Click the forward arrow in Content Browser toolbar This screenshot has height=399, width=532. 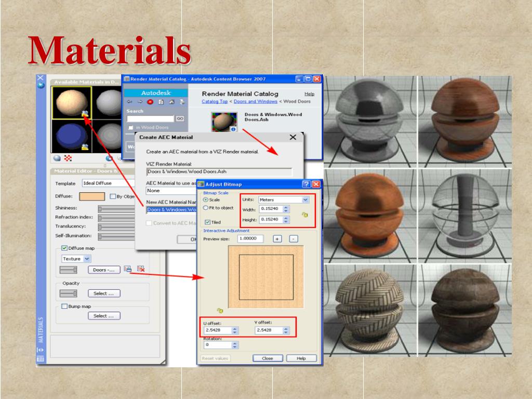point(140,102)
